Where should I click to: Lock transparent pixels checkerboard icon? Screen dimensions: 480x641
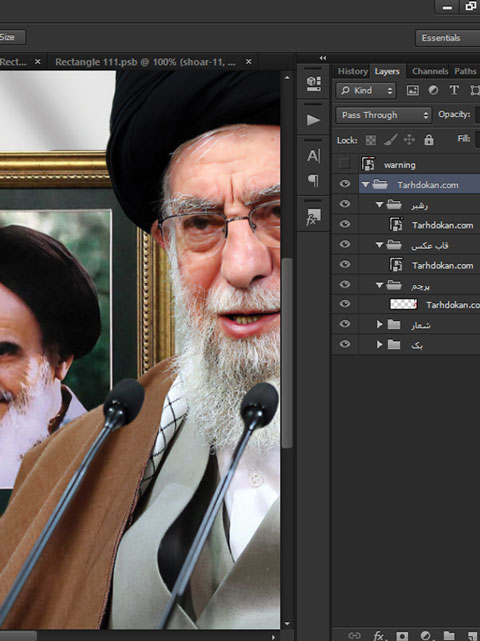coord(370,140)
